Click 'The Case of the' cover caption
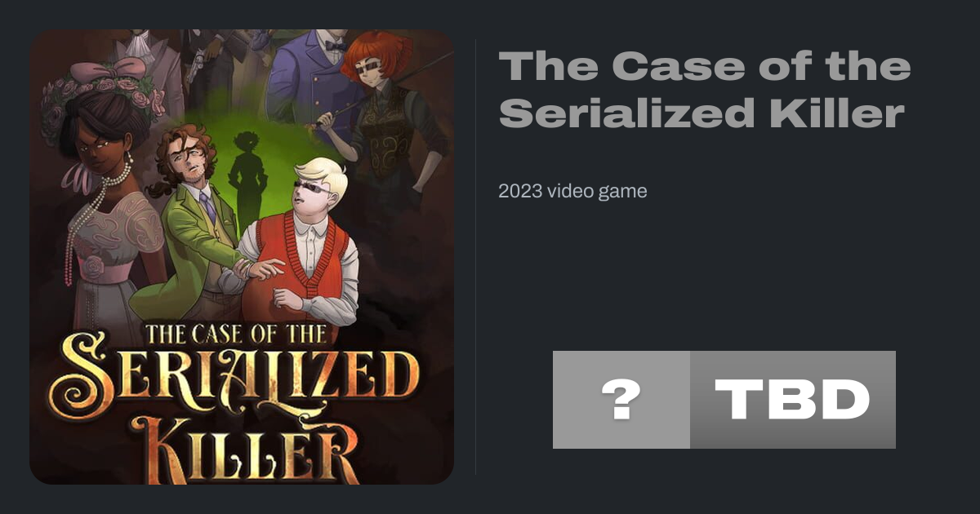980x514 pixels. coord(237,334)
